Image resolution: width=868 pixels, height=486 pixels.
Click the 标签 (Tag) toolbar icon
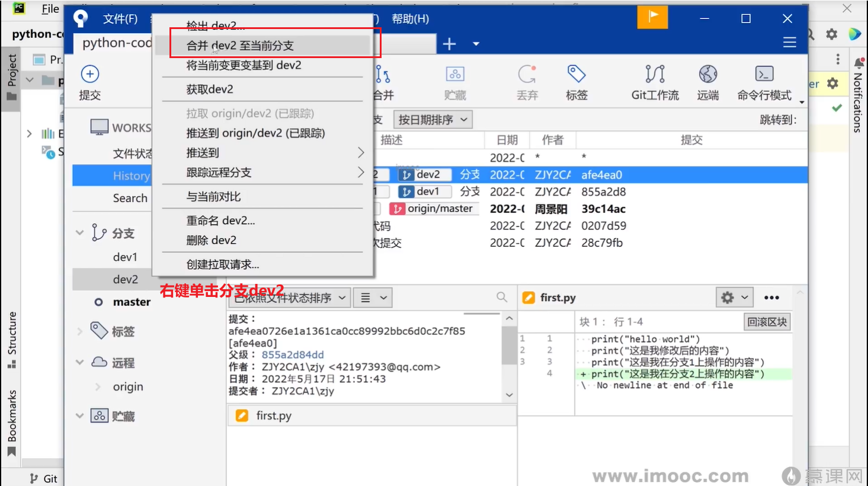click(x=576, y=74)
